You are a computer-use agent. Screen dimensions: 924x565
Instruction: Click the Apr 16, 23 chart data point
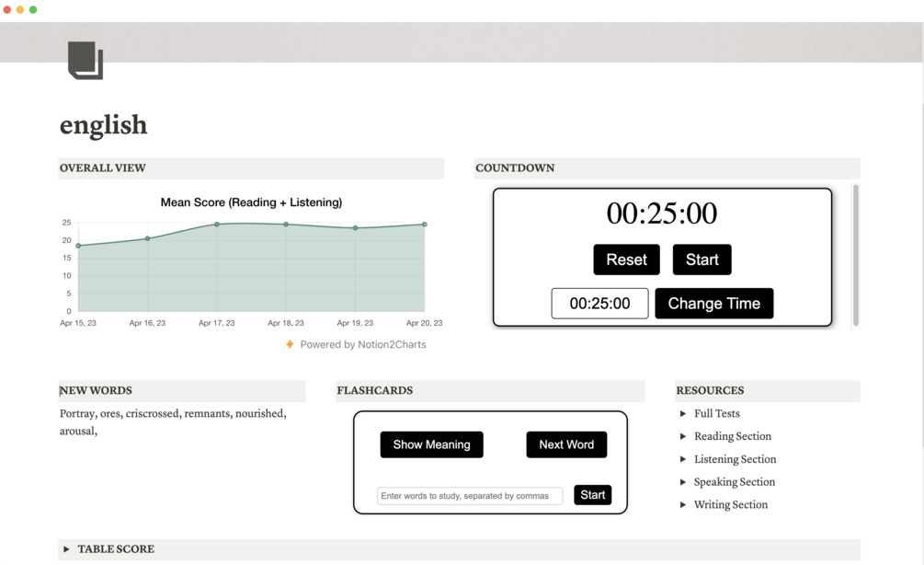(147, 238)
